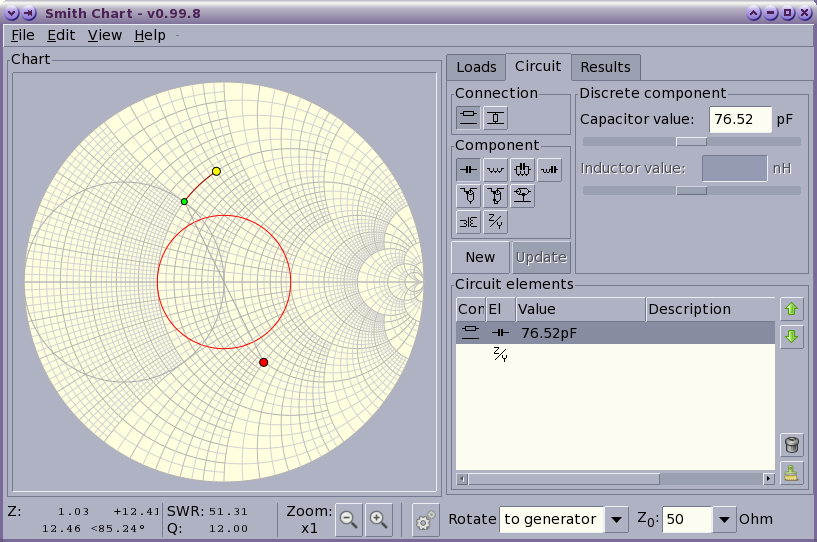The height and width of the screenshot is (542, 817).
Task: Open the File menu
Action: [23, 35]
